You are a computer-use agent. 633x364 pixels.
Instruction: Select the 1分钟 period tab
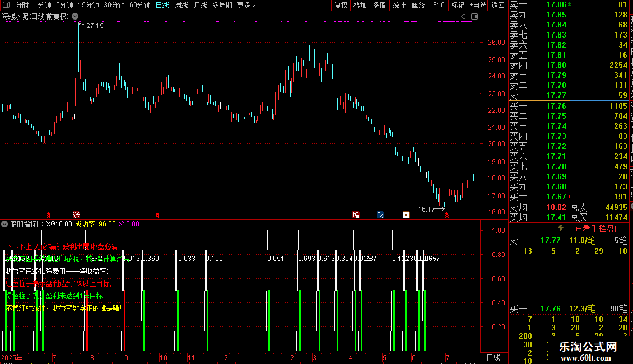coord(43,5)
